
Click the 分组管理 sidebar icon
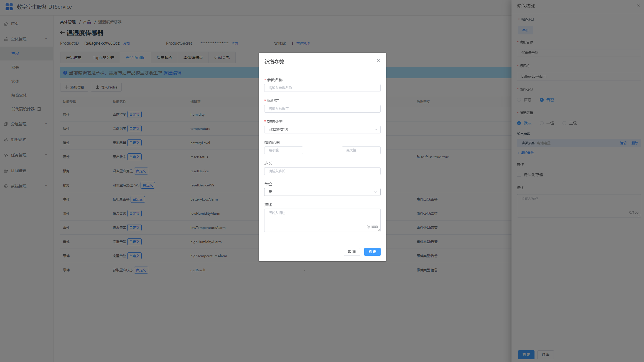[6, 124]
